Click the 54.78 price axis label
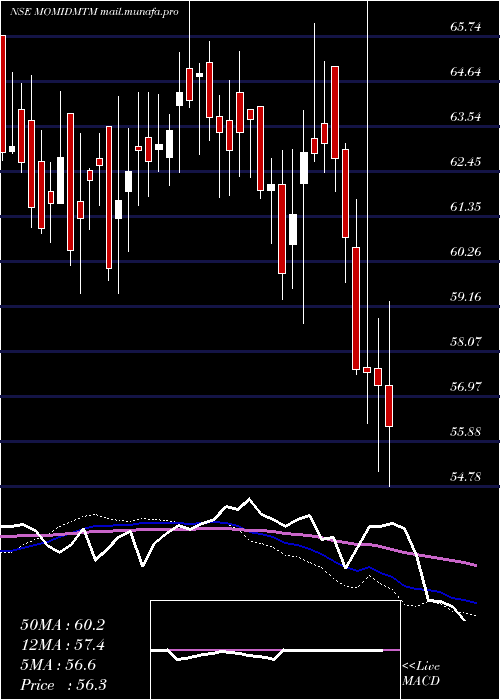This screenshot has width=500, height=700. point(466,476)
